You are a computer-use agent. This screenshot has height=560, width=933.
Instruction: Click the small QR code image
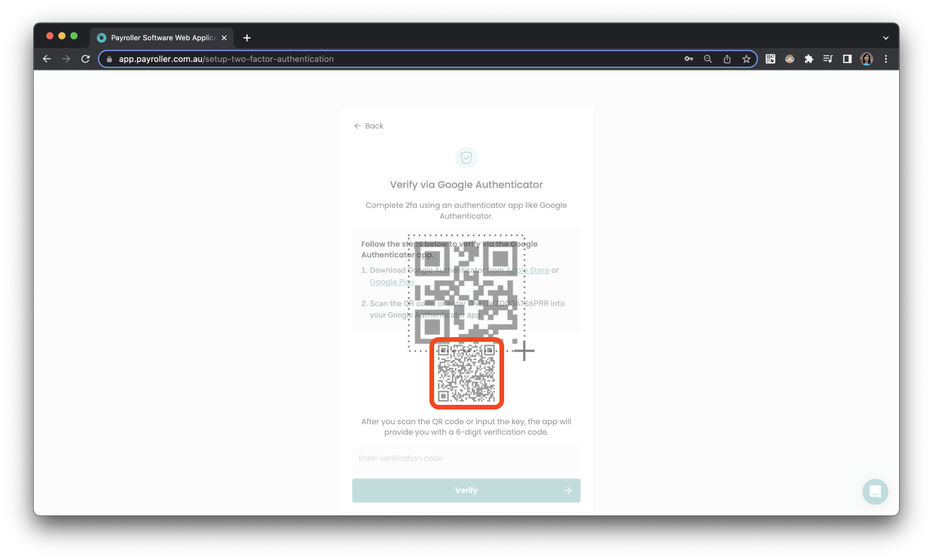(467, 373)
